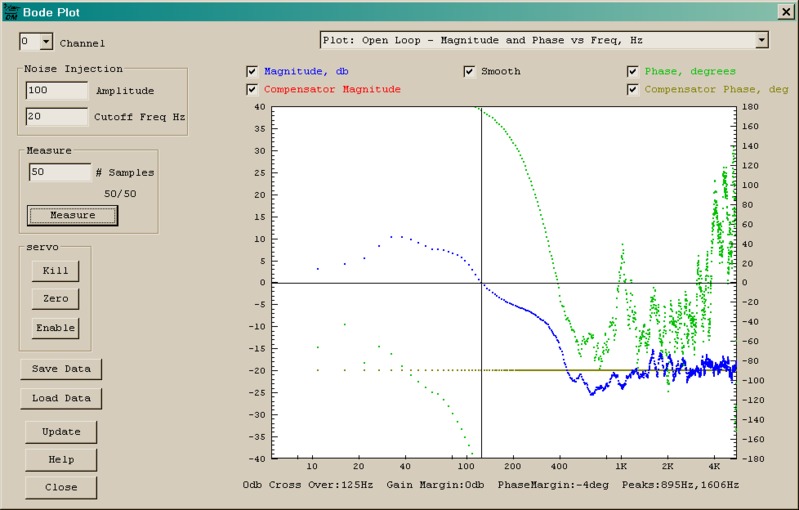This screenshot has width=799, height=510.
Task: Click the servo Kill button
Action: (55, 270)
